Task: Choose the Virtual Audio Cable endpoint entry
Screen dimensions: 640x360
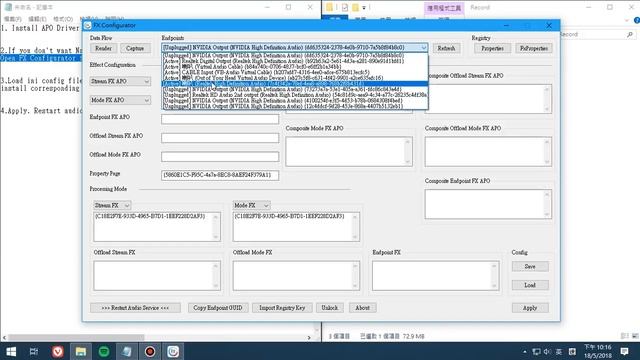Action: click(295, 67)
